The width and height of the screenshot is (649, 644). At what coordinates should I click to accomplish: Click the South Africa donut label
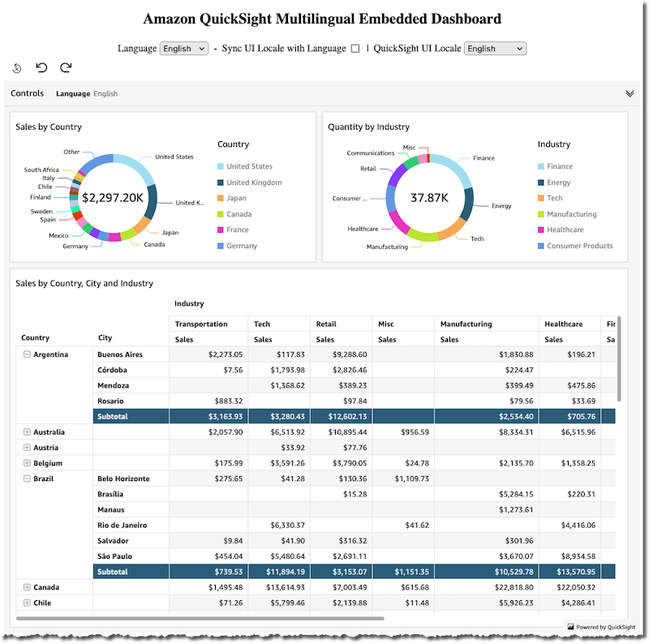pyautogui.click(x=41, y=170)
